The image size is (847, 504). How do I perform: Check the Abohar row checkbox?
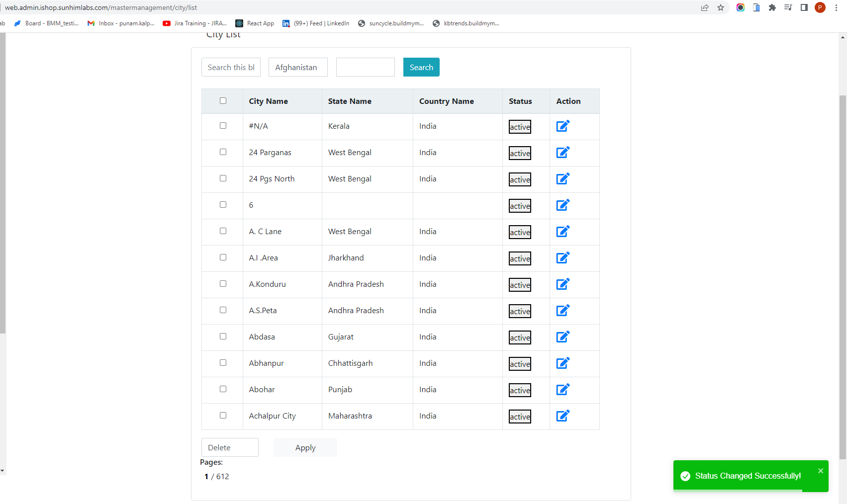[223, 389]
